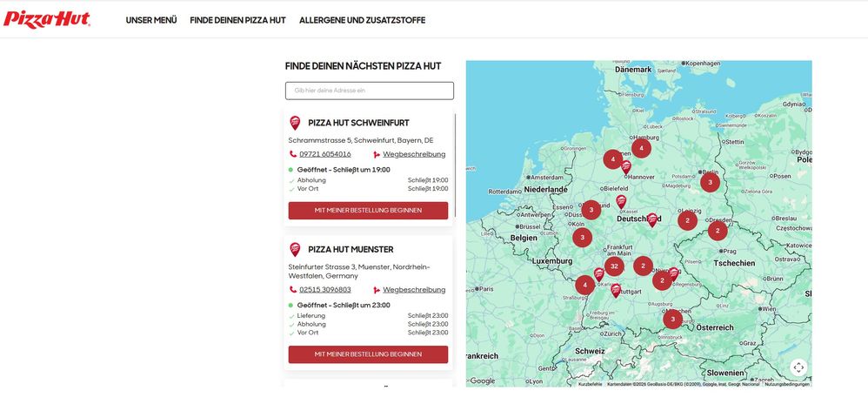Select the Pizza Hut pin near Kassel
Viewport: 868px width, 404px height.
pyautogui.click(x=621, y=201)
